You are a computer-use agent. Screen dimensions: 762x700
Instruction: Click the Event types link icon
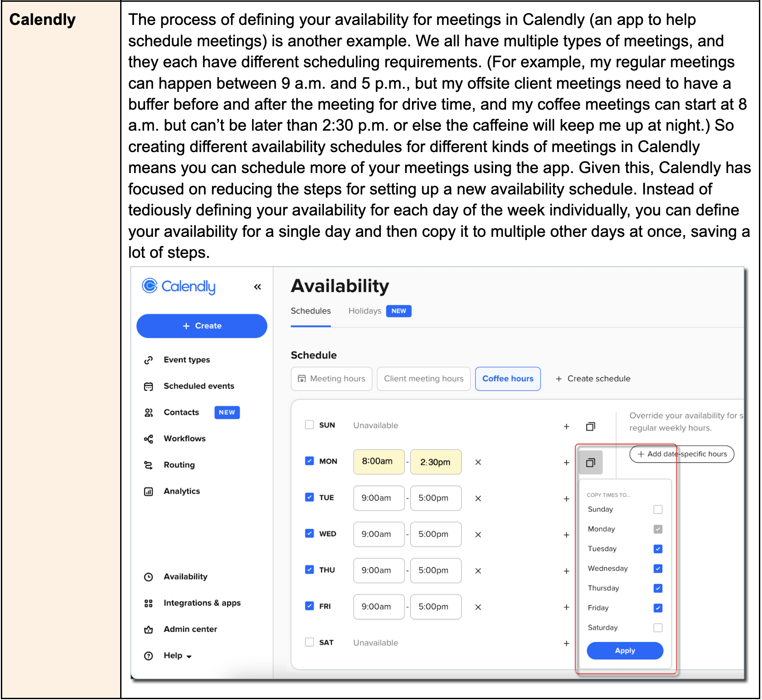(x=149, y=360)
